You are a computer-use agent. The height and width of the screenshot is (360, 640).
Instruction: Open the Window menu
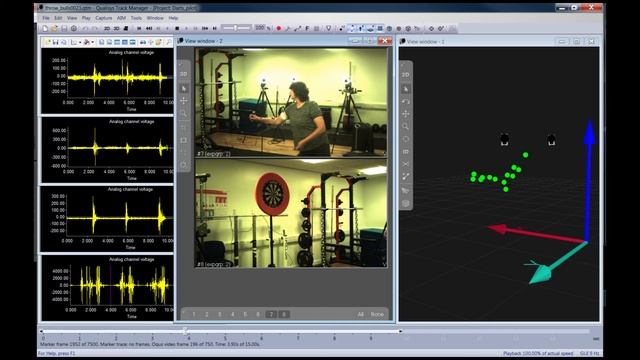point(155,18)
